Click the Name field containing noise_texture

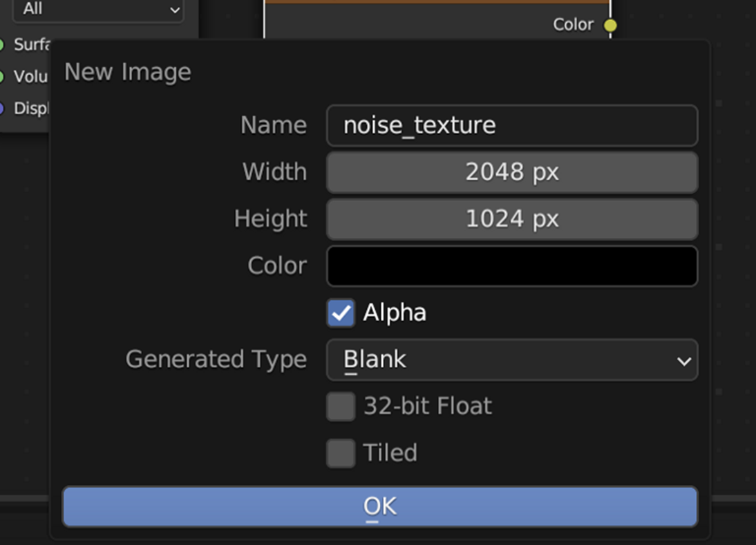click(x=511, y=125)
